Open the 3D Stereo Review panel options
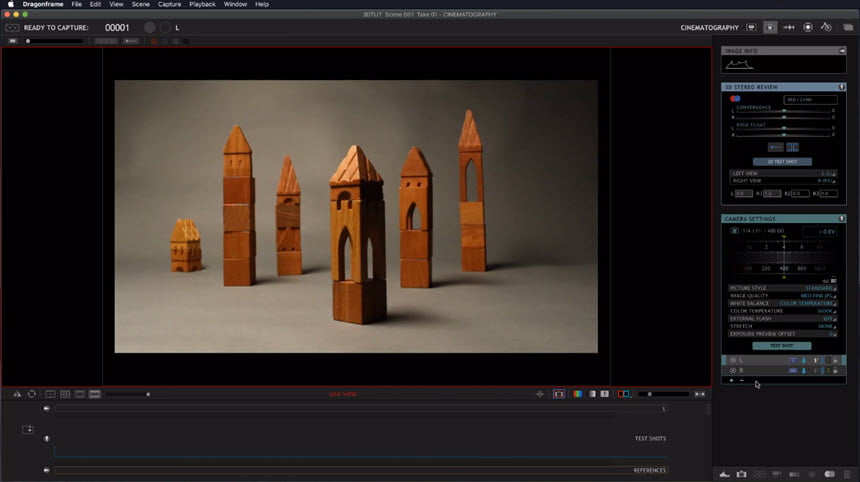The height and width of the screenshot is (482, 860). (842, 87)
